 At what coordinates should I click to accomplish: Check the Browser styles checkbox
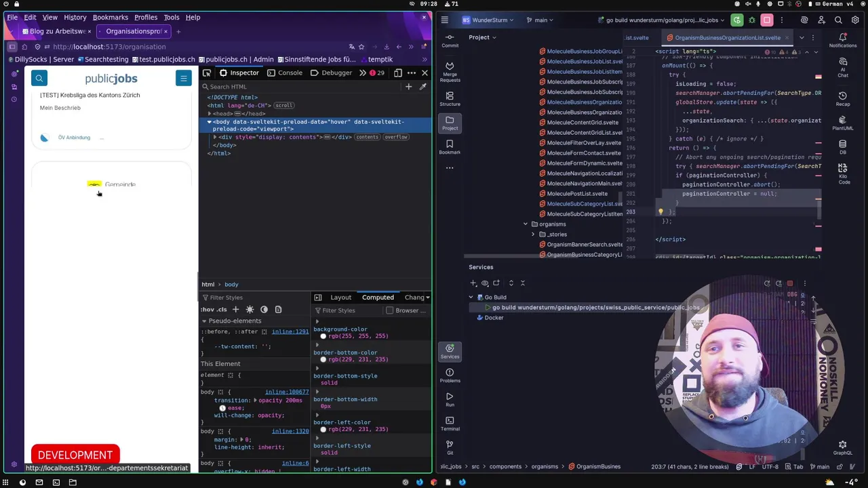[389, 310]
